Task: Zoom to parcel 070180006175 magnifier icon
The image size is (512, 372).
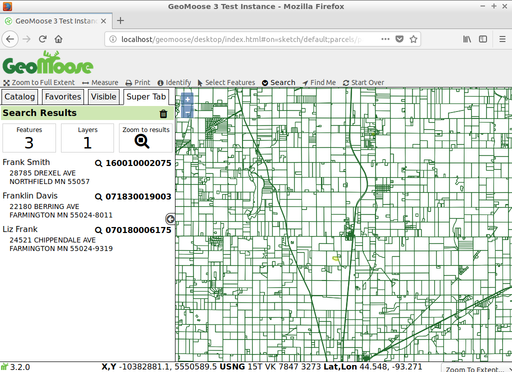Action: [x=98, y=230]
